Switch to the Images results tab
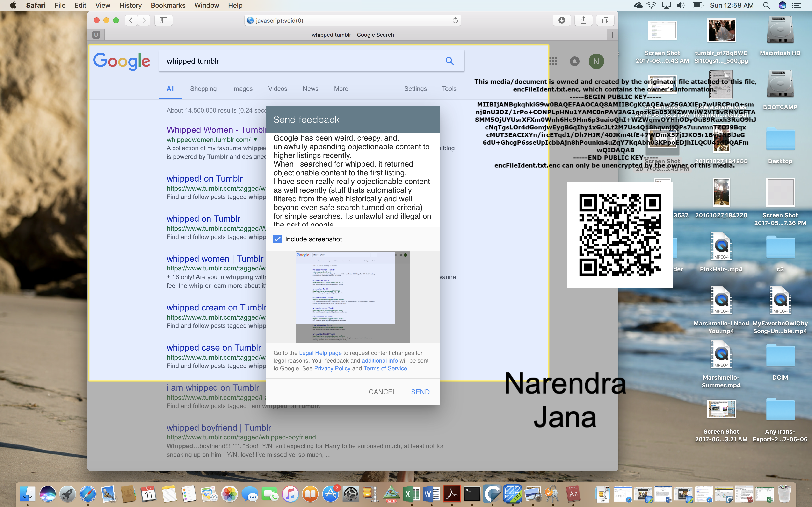Viewport: 812px width, 507px height. click(x=242, y=89)
